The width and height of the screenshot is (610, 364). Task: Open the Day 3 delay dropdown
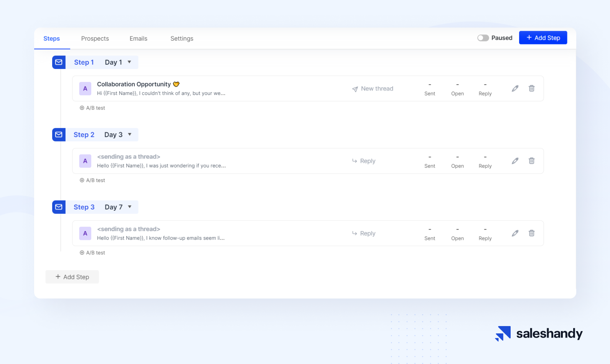click(x=130, y=134)
